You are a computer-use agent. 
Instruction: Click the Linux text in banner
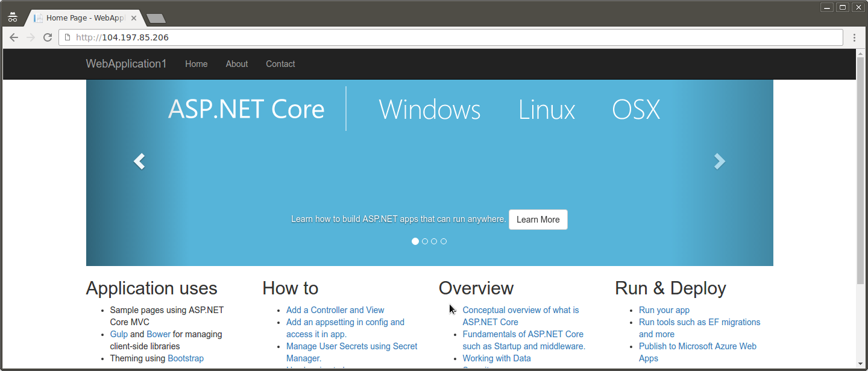(x=547, y=110)
